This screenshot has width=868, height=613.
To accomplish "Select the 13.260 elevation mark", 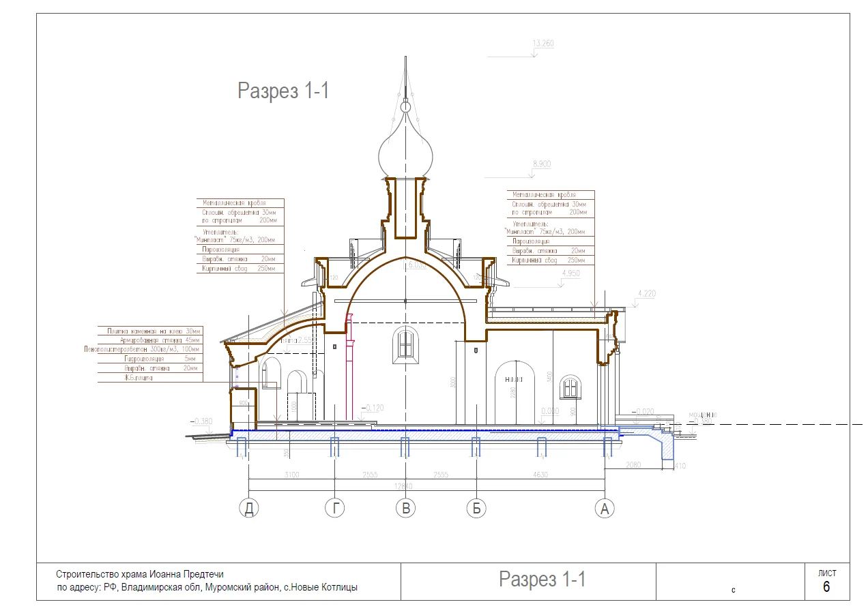I will 542,44.
